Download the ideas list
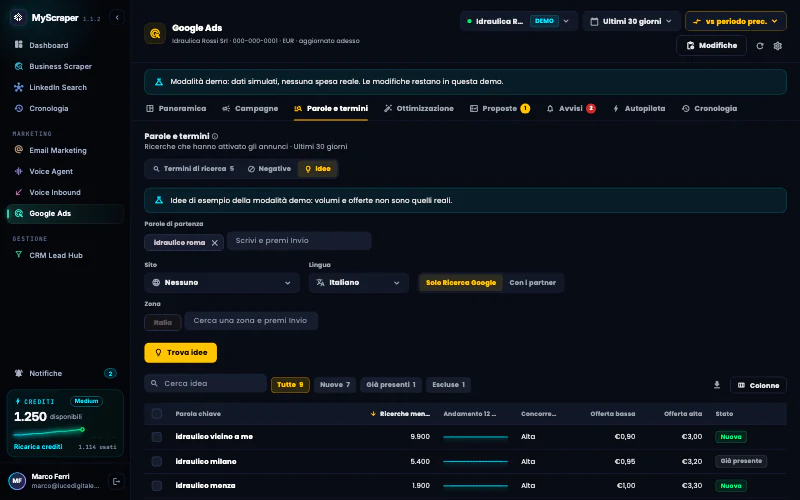The image size is (800, 500). pos(717,385)
